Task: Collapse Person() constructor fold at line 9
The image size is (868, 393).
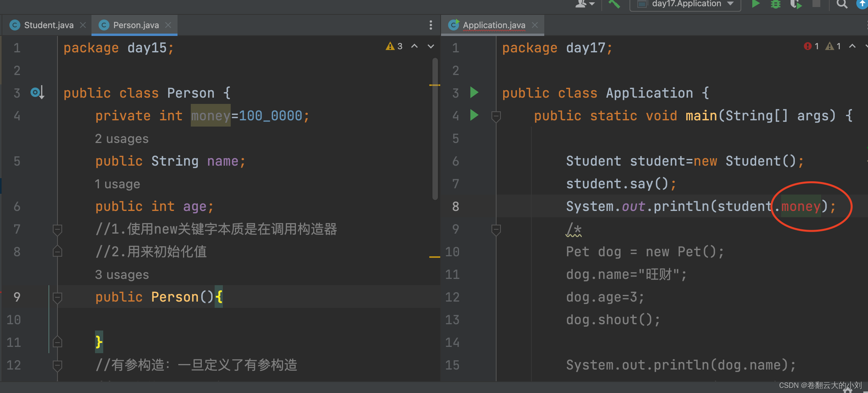Action: (57, 298)
